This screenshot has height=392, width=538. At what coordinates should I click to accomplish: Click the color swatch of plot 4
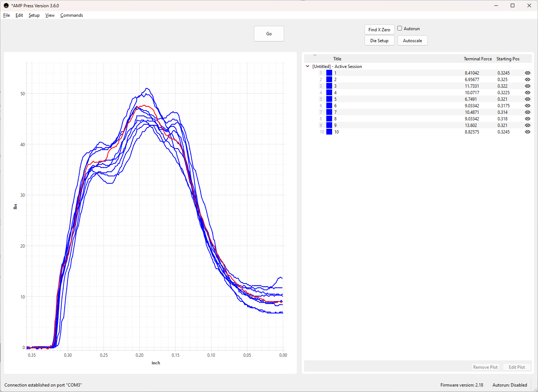click(329, 93)
